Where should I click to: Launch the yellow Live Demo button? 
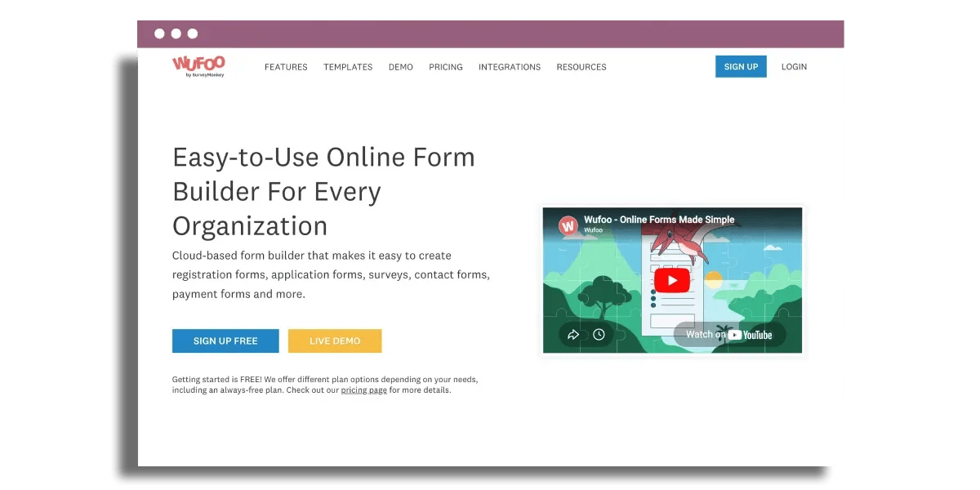(335, 341)
